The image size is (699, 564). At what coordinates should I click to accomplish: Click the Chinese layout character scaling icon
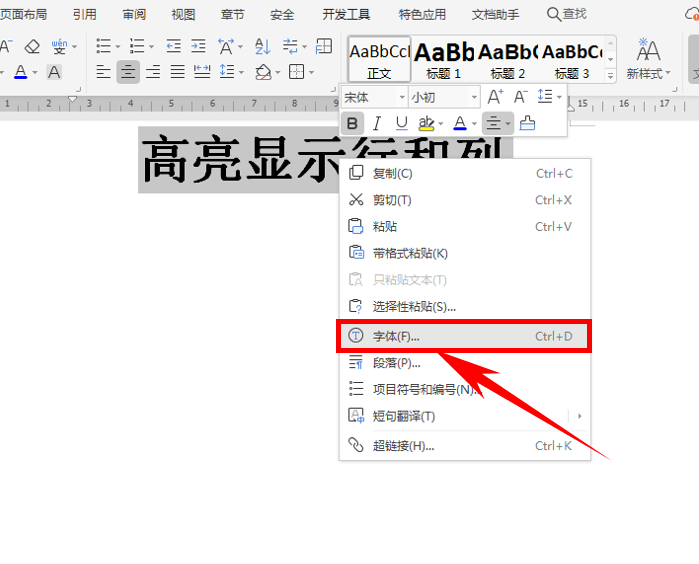pos(226,46)
